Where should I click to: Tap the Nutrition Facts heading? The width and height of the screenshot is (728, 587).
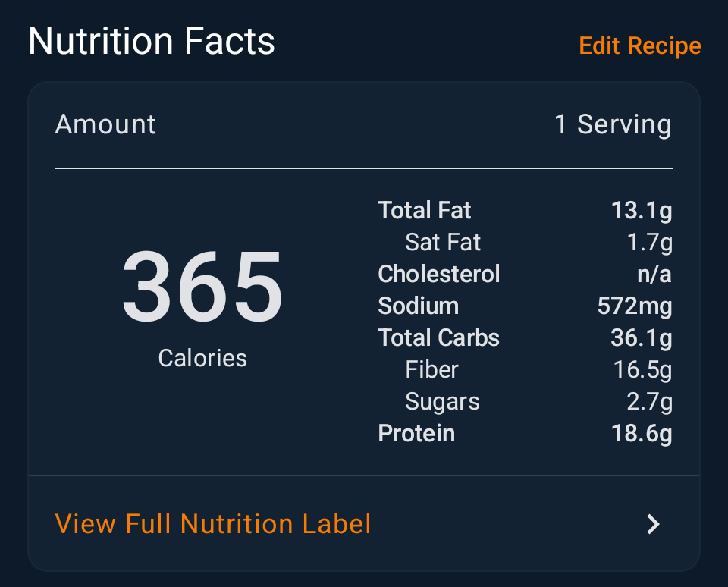[152, 41]
